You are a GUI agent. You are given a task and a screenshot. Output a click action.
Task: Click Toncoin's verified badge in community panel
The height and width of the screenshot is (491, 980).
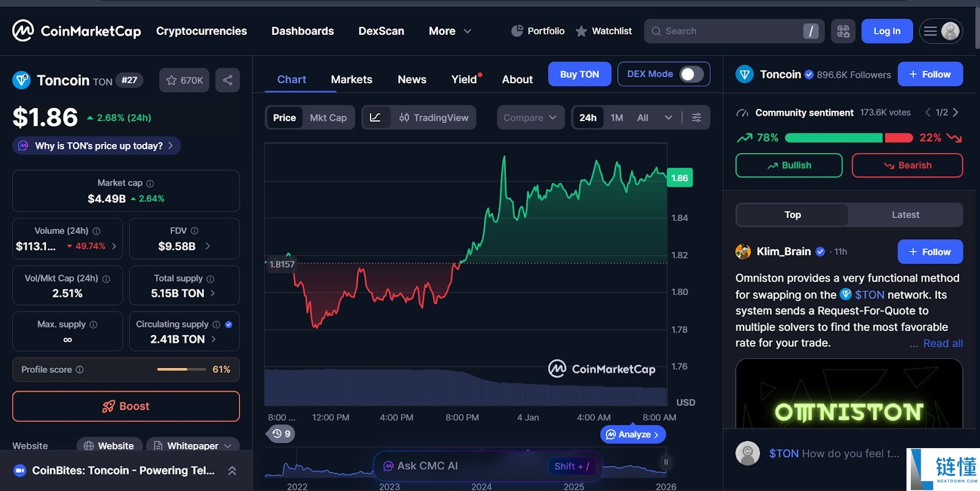pos(809,75)
